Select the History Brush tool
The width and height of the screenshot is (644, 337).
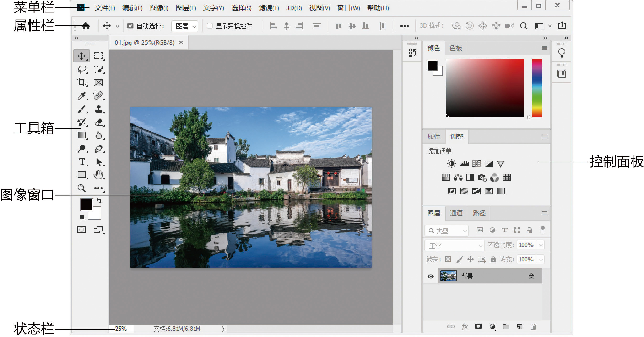tap(82, 122)
